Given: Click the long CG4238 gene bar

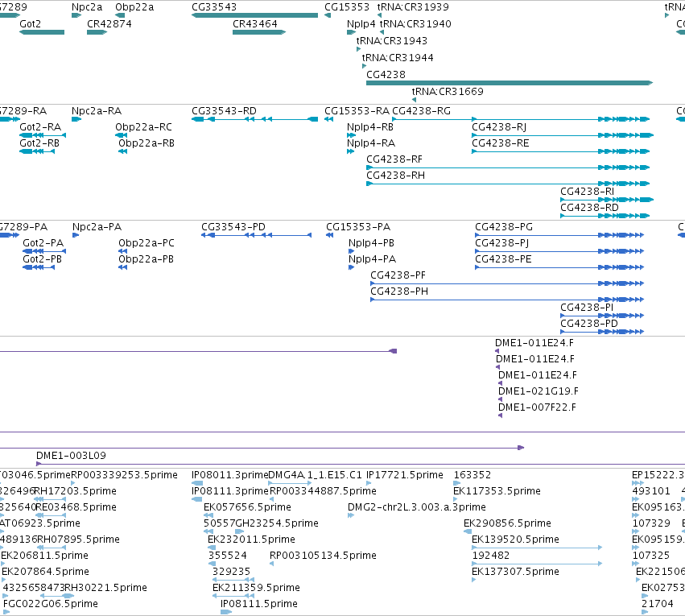Looking at the screenshot, I should point(510,83).
